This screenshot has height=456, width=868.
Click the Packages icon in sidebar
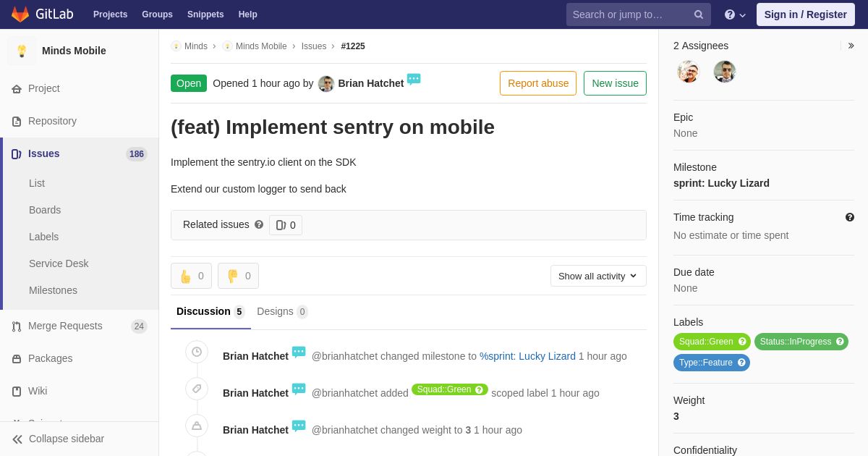[17, 359]
